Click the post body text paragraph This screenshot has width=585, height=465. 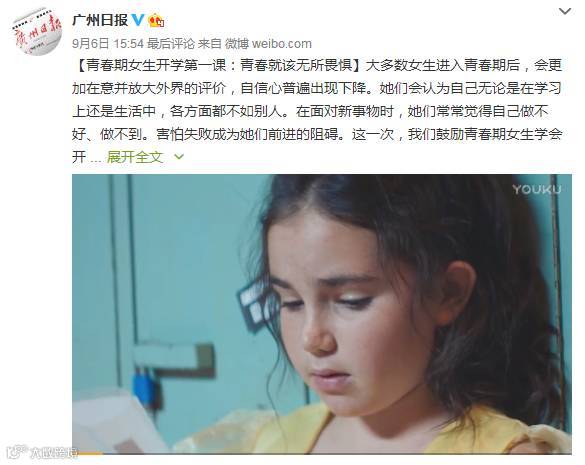tap(317, 111)
